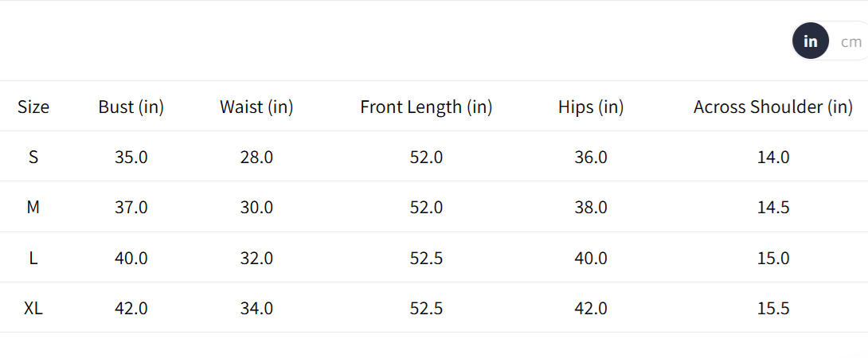Click the Size column header
This screenshot has width=868, height=358.
[x=33, y=107]
